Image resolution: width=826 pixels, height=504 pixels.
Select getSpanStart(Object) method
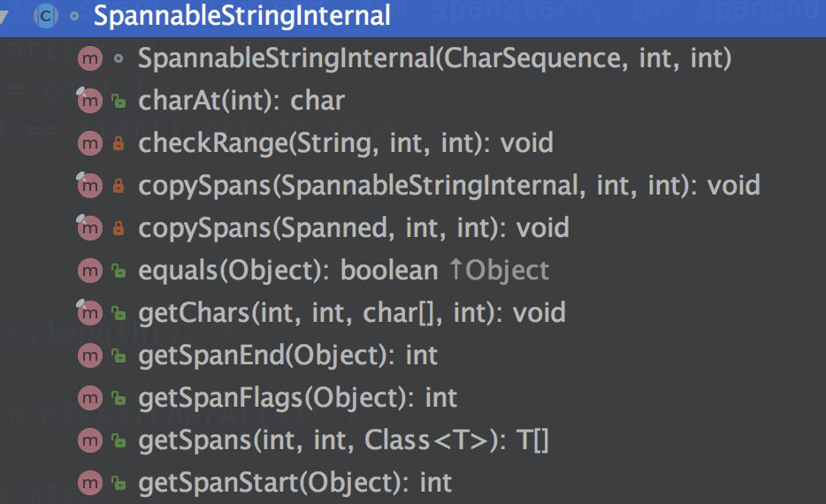[x=294, y=483]
